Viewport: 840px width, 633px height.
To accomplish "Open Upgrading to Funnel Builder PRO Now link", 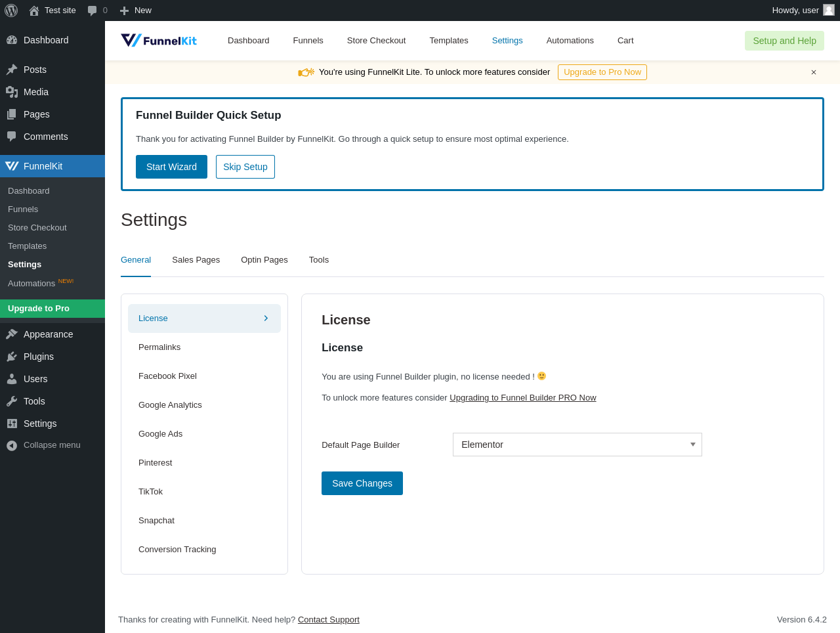I will 523,398.
